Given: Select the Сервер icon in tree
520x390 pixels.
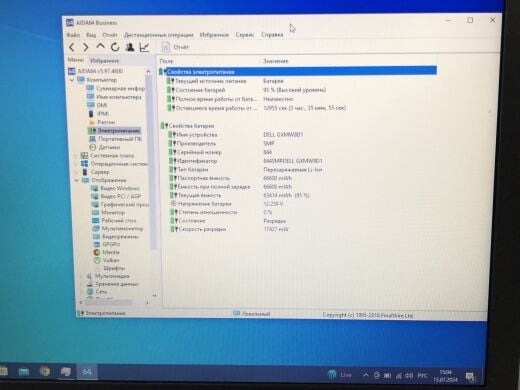Looking at the screenshot, I should pos(85,172).
